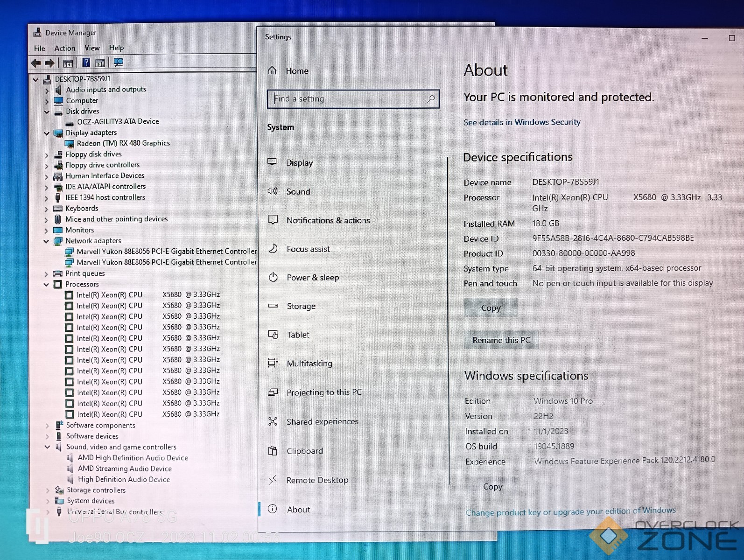Screen dimensions: 744x560
Task: Click Change product key or upgrade edition link
Action: tap(571, 511)
